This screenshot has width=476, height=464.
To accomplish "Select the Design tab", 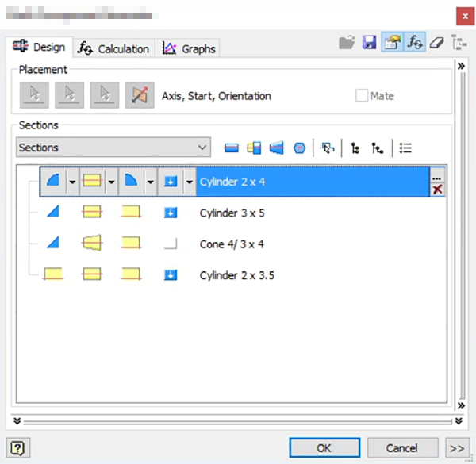I will pyautogui.click(x=39, y=47).
